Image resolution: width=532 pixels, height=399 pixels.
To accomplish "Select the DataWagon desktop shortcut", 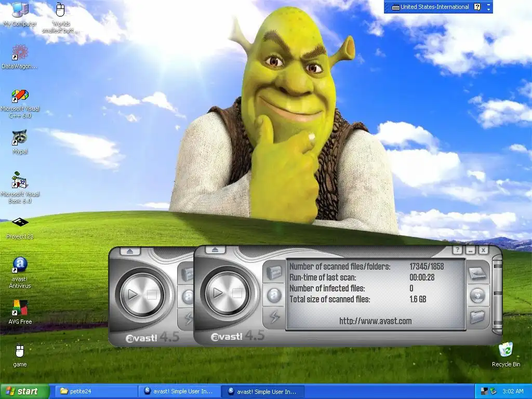I will click(20, 57).
